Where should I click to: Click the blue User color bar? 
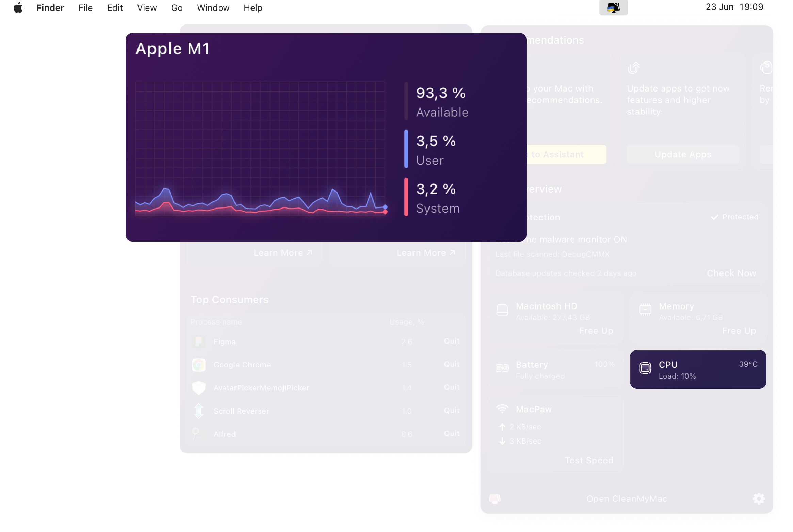tap(406, 149)
